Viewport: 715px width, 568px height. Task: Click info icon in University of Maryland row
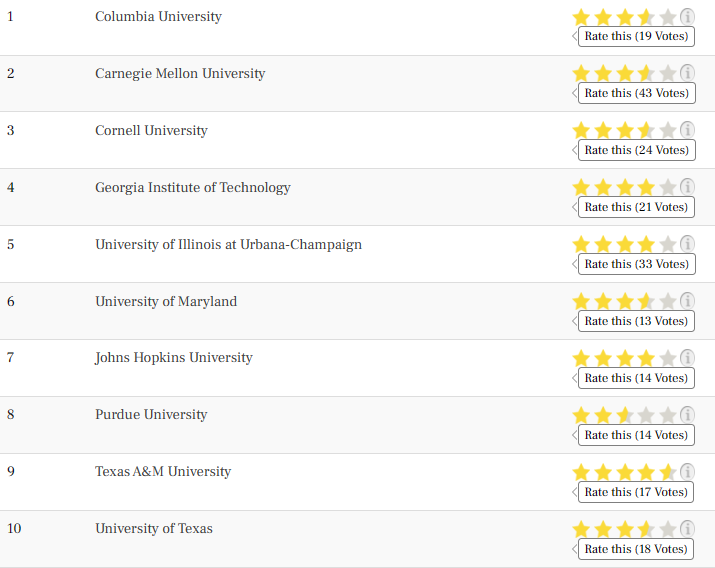[687, 301]
